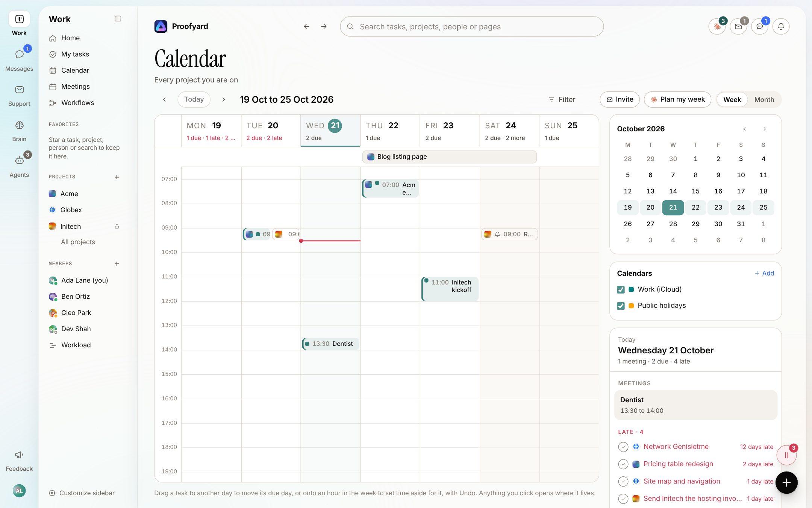Mark Send Initech hosting invoice task complete
Viewport: 812px width, 508px height.
(x=623, y=499)
